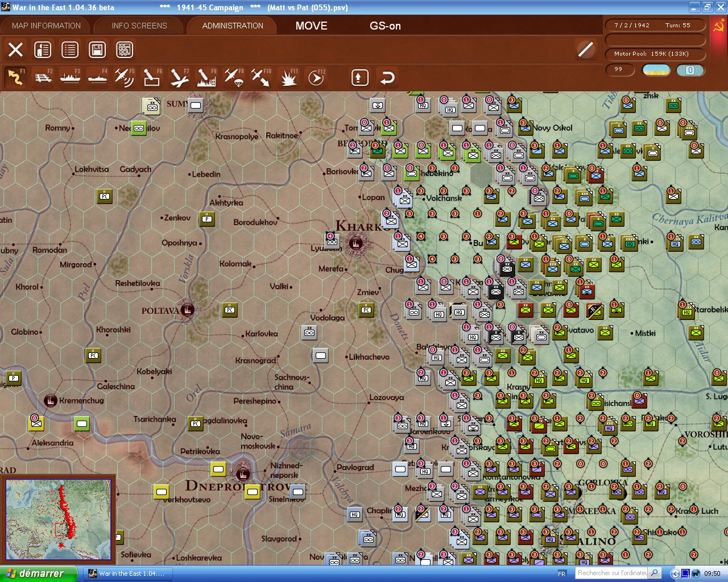728x582 pixels.
Task: Click the Dnepropetrovsk city factory icon
Action: point(243,473)
